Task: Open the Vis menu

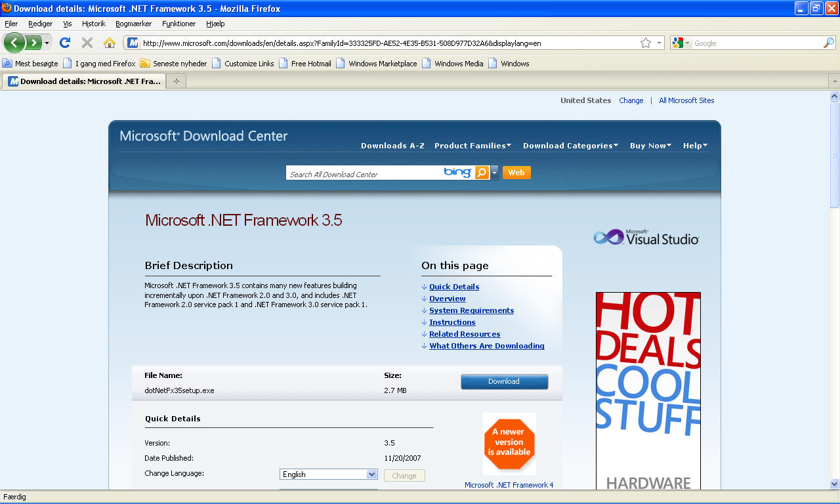Action: click(x=68, y=24)
